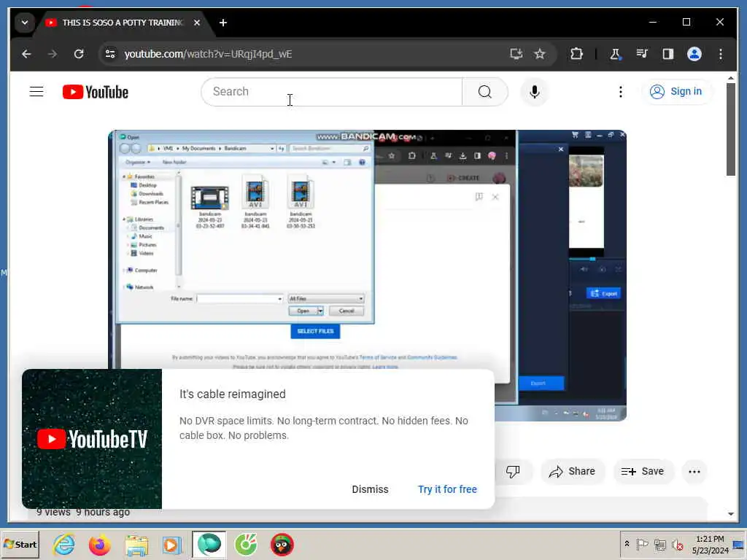
Task: Click red bird taskbar app icon
Action: (x=282, y=545)
